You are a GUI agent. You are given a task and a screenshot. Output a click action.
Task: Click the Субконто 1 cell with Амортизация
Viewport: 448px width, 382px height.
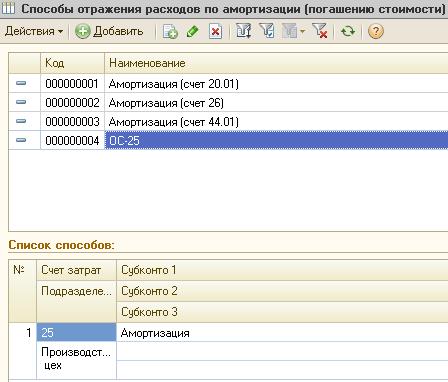tap(282, 332)
